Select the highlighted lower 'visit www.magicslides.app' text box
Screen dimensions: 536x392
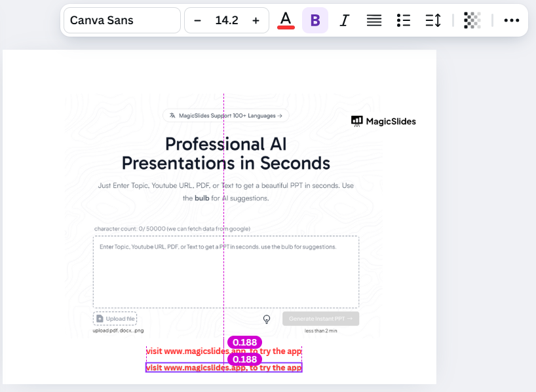[x=224, y=368]
